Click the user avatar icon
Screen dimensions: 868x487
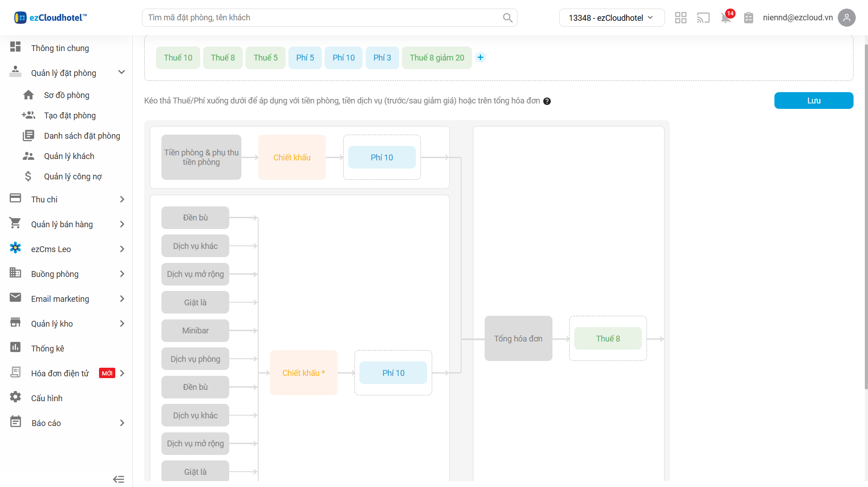click(846, 18)
